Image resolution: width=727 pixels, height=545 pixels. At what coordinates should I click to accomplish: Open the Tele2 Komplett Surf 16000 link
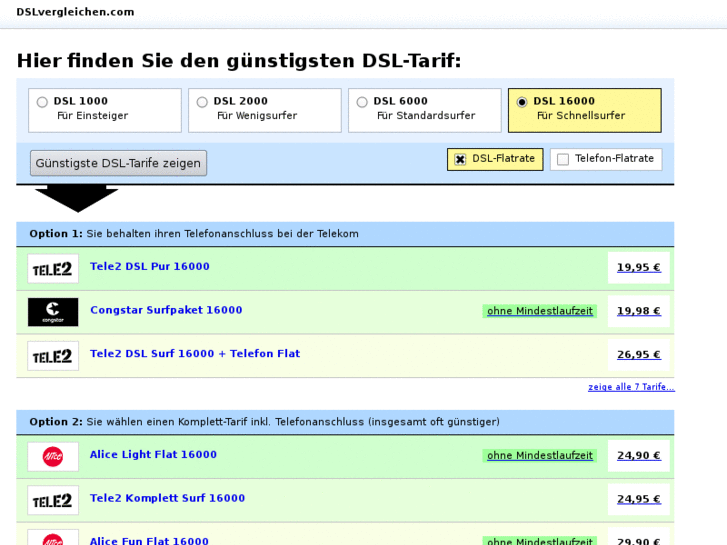167,498
